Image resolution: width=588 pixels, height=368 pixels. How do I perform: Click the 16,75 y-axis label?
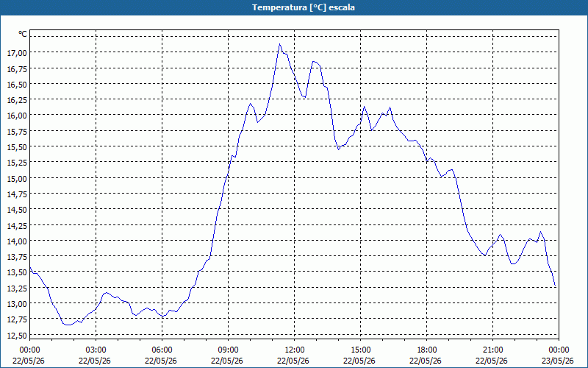[x=17, y=68]
